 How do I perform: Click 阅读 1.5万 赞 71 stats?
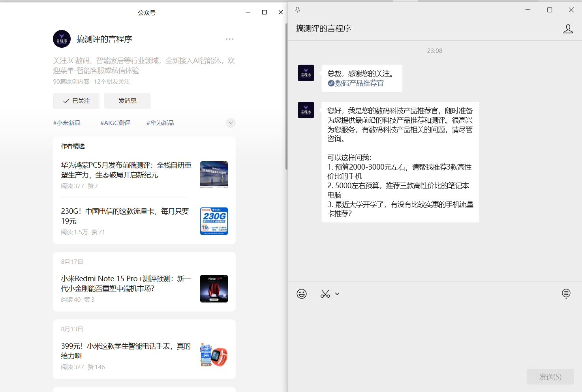pyautogui.click(x=83, y=232)
